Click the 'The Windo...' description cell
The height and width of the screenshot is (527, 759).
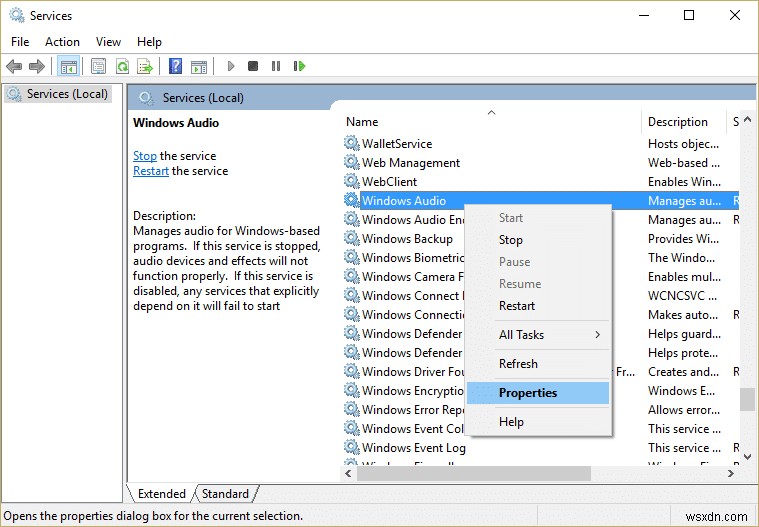click(682, 257)
